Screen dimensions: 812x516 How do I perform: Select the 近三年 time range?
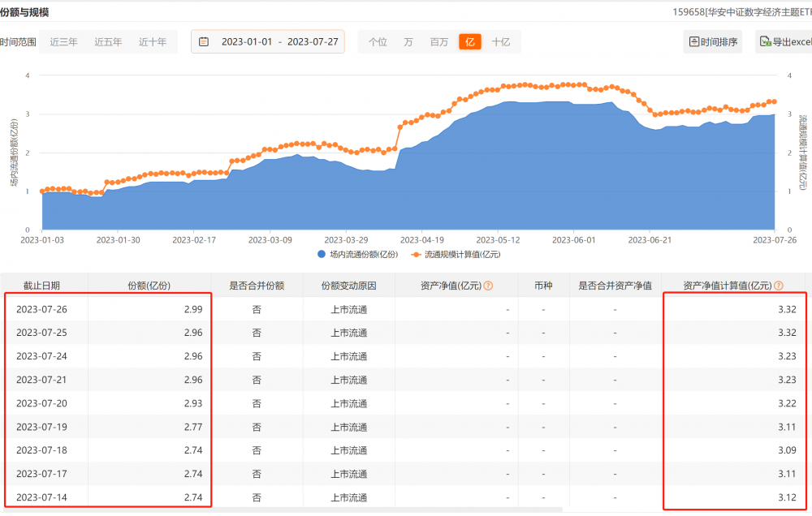63,42
